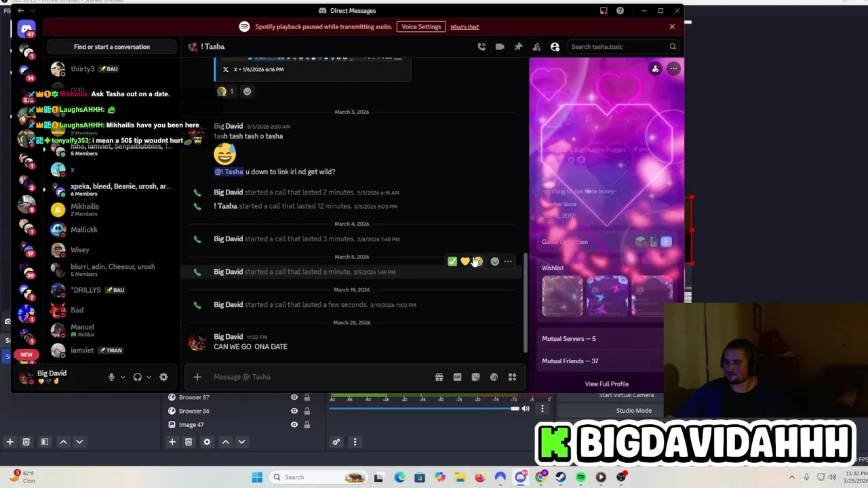Open the emoji picker in message box

click(494, 377)
